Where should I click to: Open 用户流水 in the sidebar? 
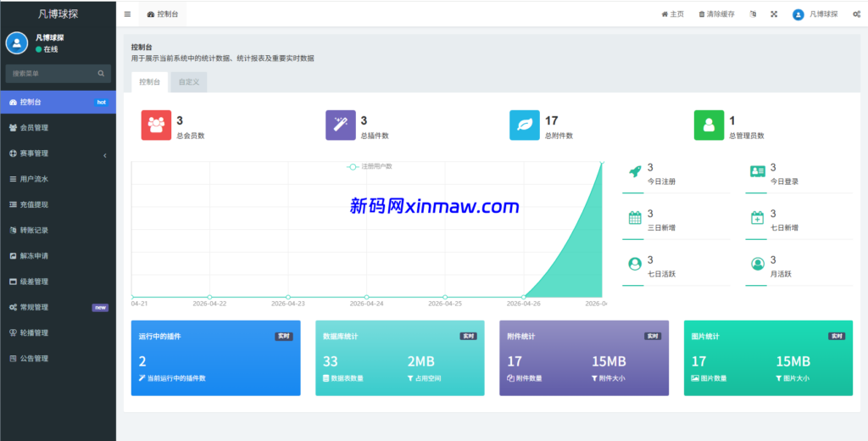click(58, 179)
